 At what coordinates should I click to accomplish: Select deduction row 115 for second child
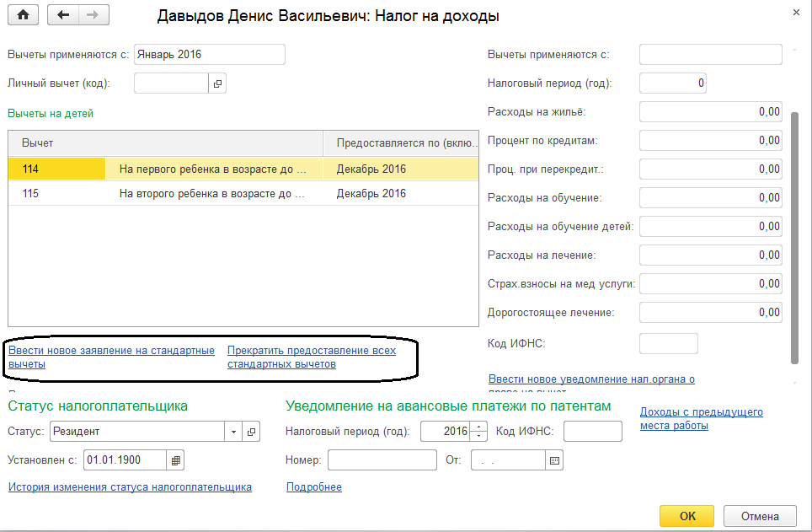click(x=168, y=193)
